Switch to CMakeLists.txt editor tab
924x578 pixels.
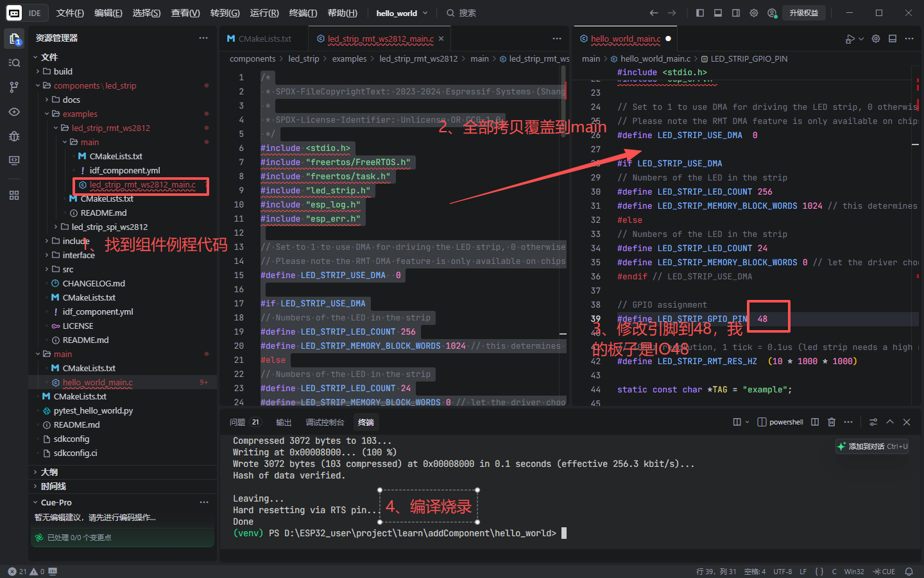(x=264, y=39)
